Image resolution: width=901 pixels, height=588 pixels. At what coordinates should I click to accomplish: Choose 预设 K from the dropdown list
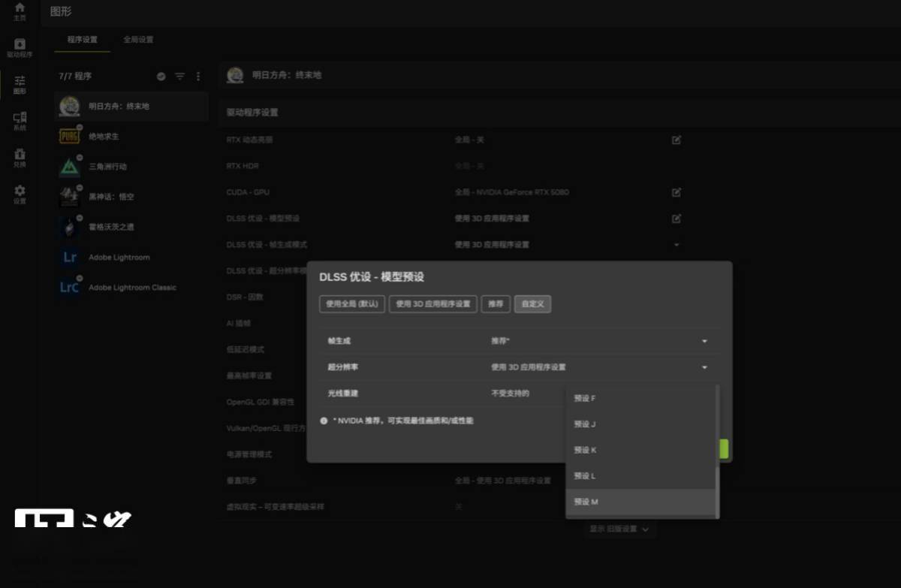(x=586, y=450)
